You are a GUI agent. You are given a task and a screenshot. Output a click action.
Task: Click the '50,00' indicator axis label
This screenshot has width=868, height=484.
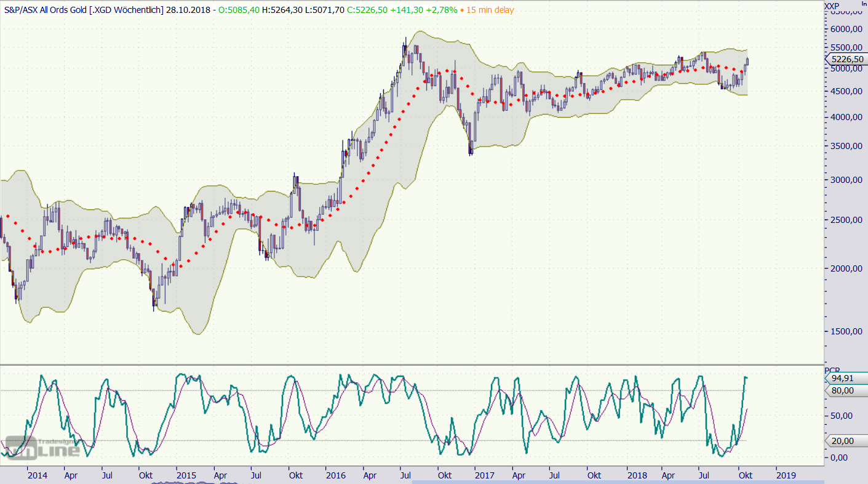[842, 416]
